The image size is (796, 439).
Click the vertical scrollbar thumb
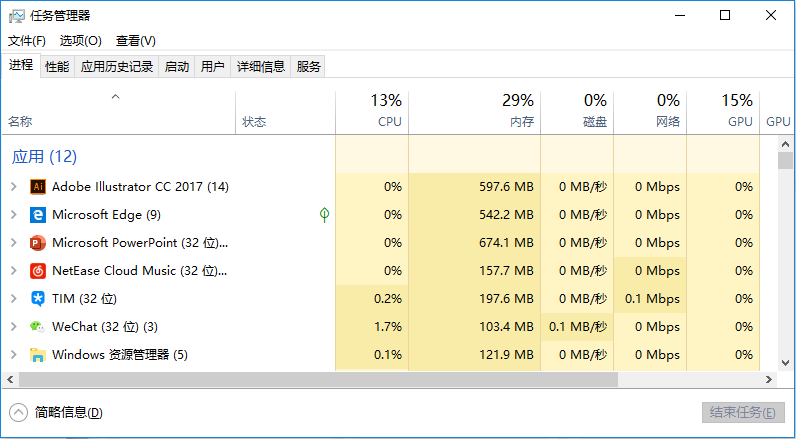tap(785, 160)
